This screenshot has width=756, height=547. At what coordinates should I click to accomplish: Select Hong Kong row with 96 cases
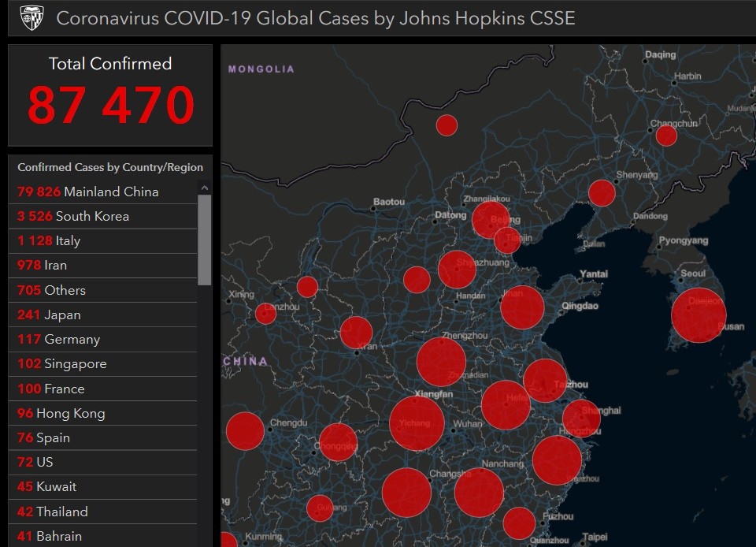point(102,413)
